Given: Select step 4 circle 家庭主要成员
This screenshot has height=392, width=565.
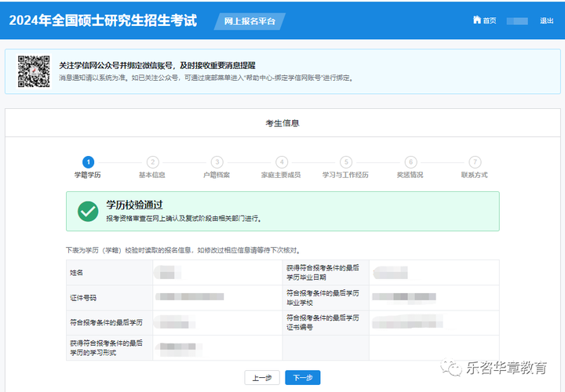Looking at the screenshot, I should click(x=282, y=162).
